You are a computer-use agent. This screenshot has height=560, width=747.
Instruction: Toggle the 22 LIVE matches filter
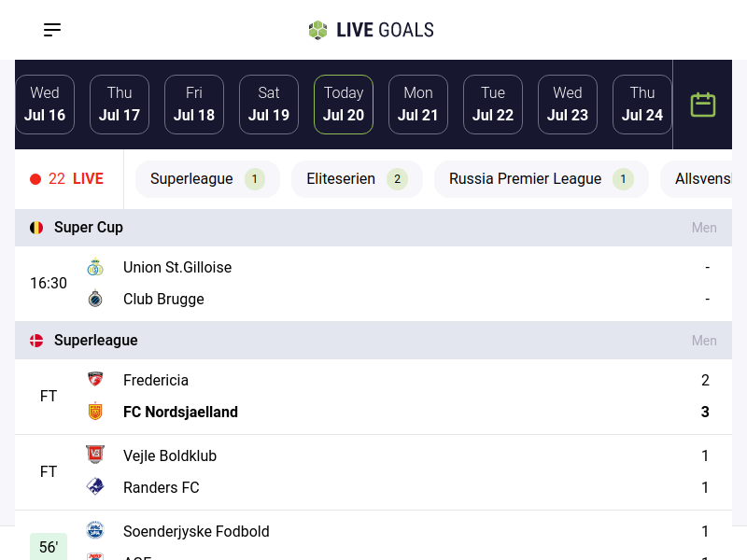pyautogui.click(x=67, y=179)
